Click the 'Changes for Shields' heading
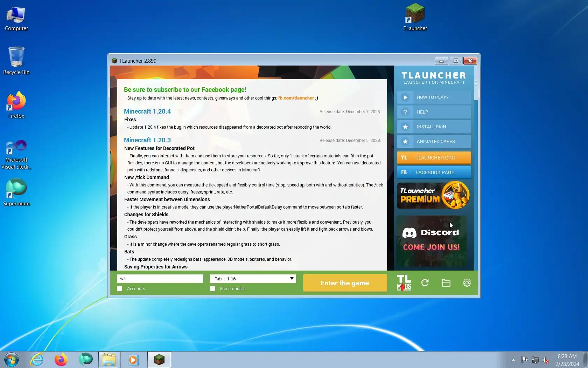Viewport: 588px width, 368px height. click(x=146, y=214)
